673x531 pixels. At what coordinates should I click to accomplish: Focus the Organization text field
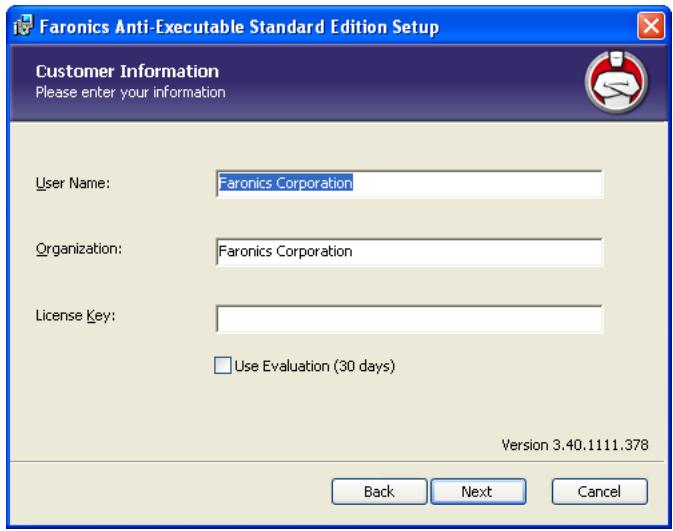coord(410,252)
